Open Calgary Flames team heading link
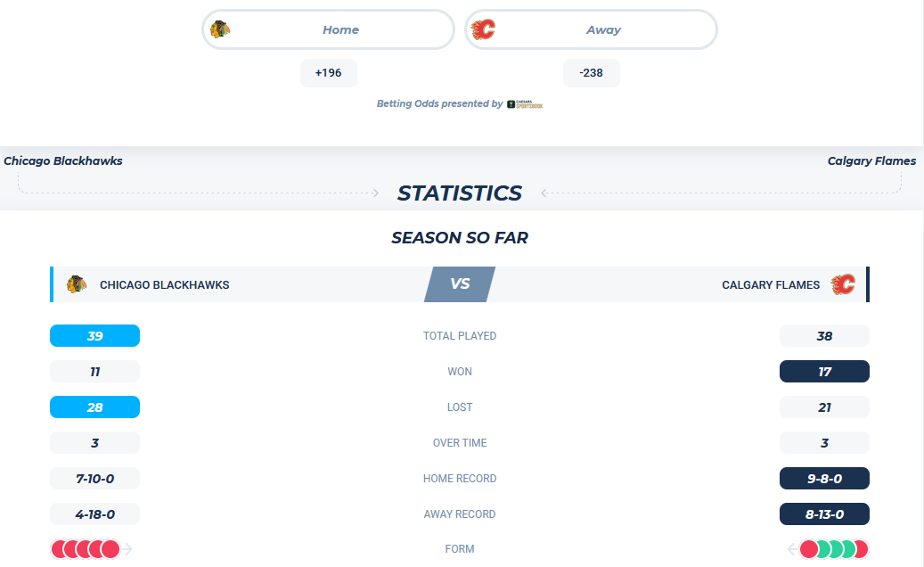 pyautogui.click(x=871, y=160)
